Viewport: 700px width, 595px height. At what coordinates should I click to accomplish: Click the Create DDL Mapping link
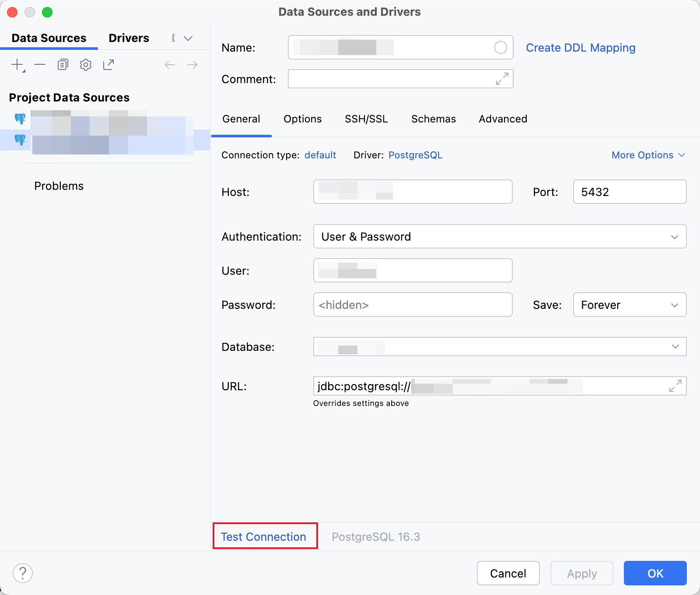tap(580, 48)
